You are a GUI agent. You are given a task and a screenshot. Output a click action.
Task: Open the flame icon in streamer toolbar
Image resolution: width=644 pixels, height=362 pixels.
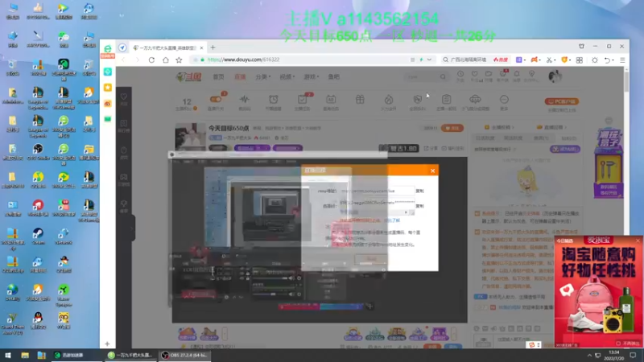[389, 99]
